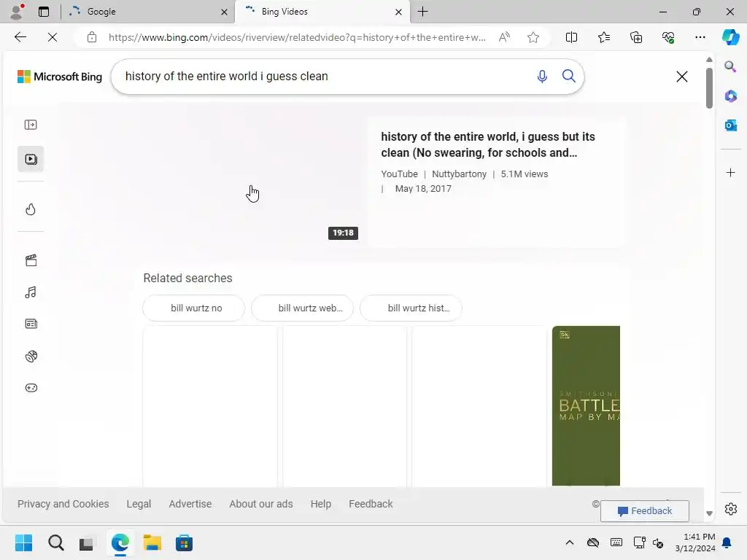Screen dimensions: 747x560
Task: Open video title history of entire world
Action: tap(488, 145)
